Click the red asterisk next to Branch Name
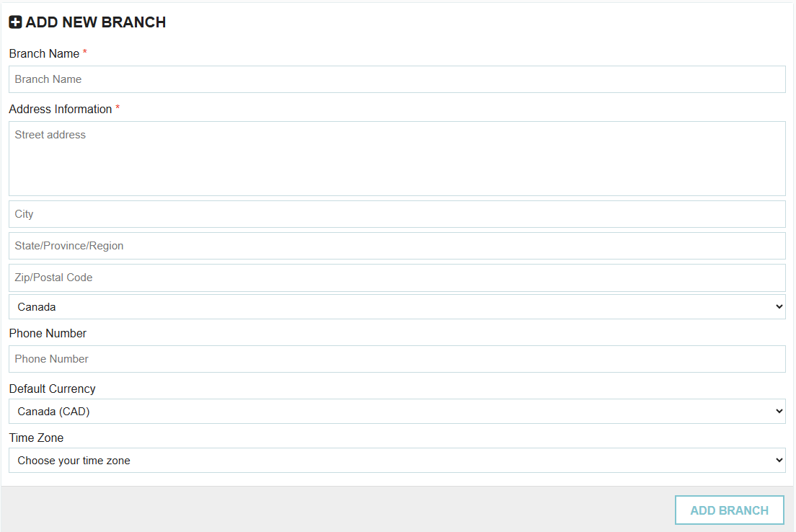The height and width of the screenshot is (532, 796). click(x=85, y=52)
